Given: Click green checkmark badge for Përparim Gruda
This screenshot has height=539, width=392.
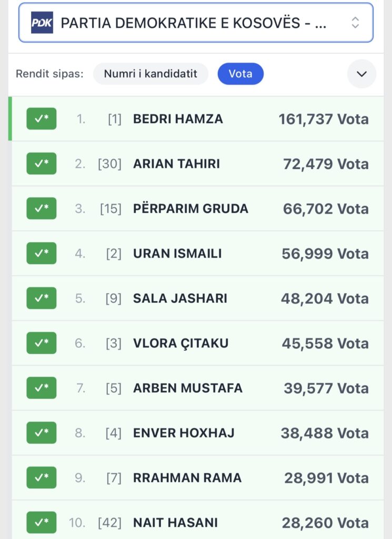Looking at the screenshot, I should point(42,208).
